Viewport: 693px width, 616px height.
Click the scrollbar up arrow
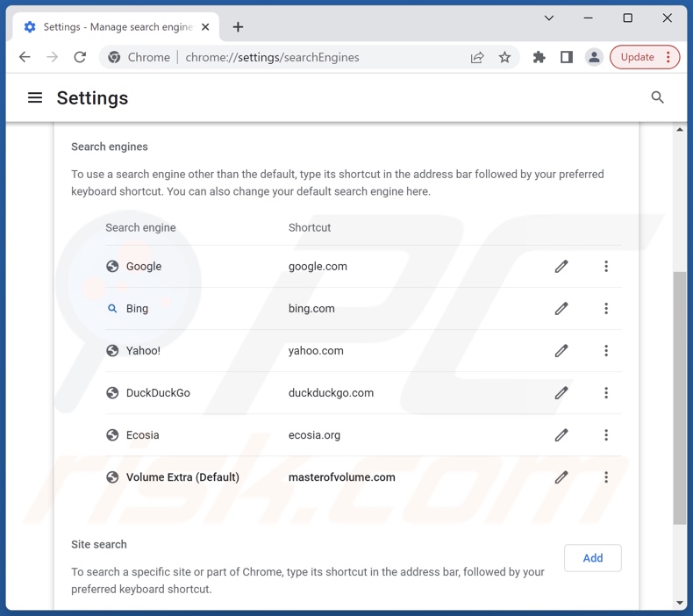(x=679, y=130)
